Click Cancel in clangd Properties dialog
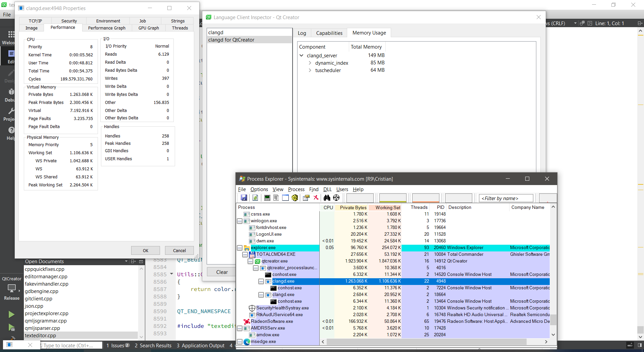Image resolution: width=644 pixels, height=352 pixels. click(179, 250)
